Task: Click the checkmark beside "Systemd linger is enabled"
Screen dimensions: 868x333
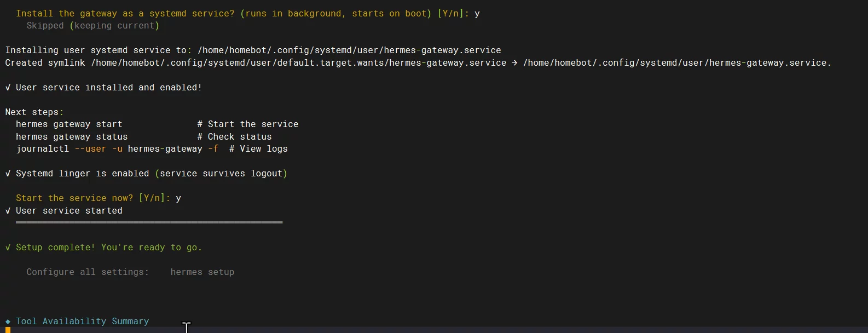Action: click(x=8, y=174)
